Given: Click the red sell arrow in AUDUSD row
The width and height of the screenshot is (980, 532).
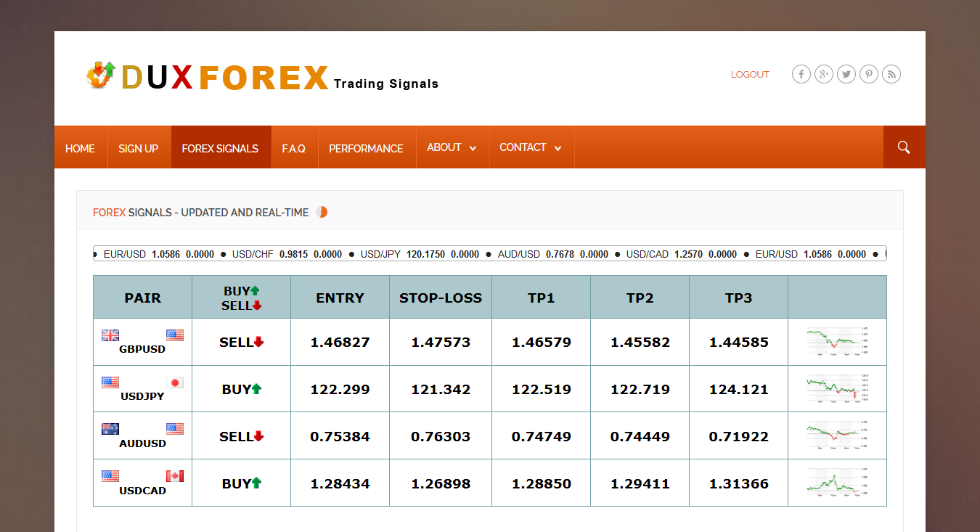Looking at the screenshot, I should 258,436.
